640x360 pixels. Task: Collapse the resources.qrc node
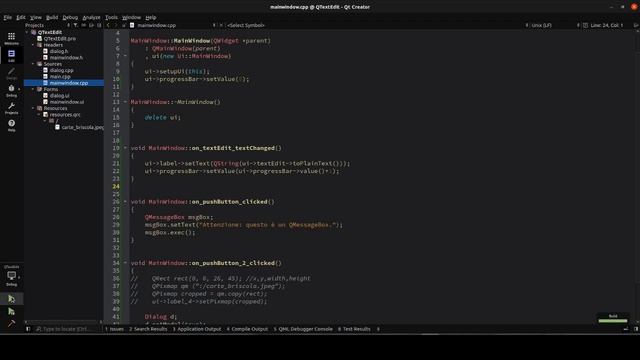point(39,115)
